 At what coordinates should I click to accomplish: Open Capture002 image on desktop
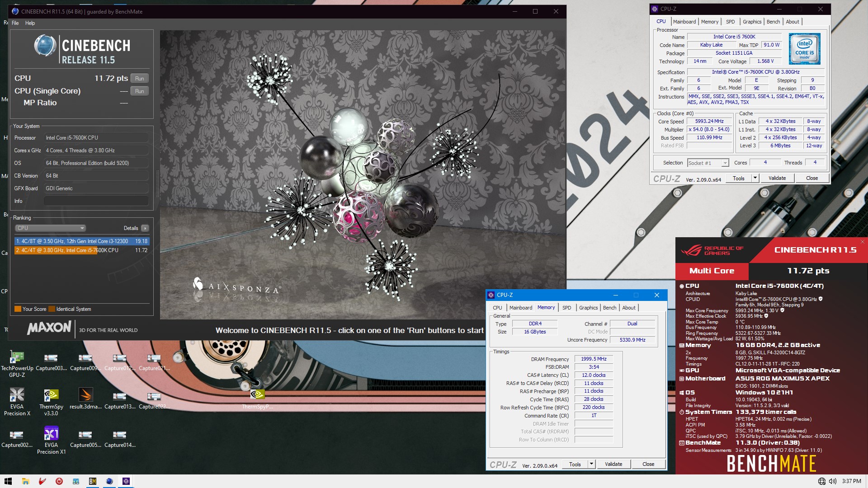(x=17, y=438)
